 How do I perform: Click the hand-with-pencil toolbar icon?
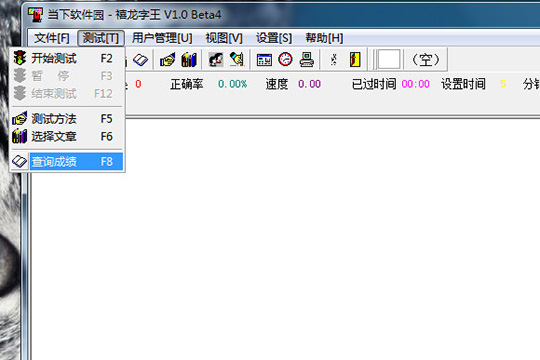237,60
